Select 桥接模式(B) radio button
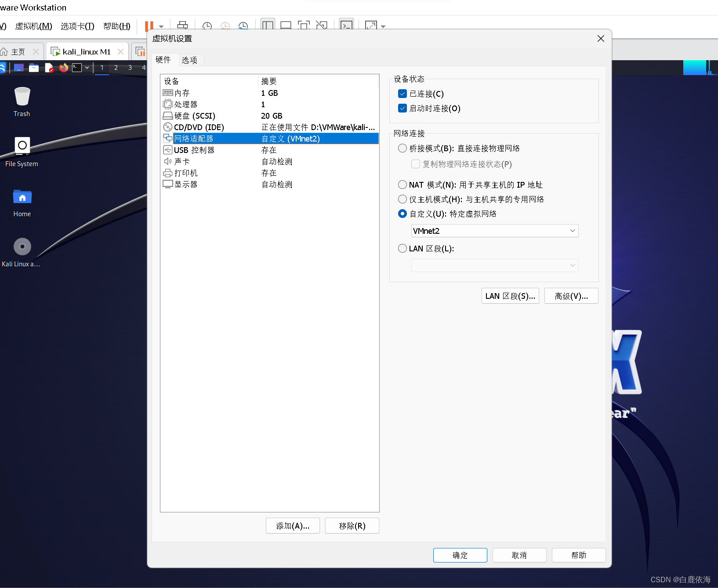This screenshot has width=718, height=588. (403, 148)
